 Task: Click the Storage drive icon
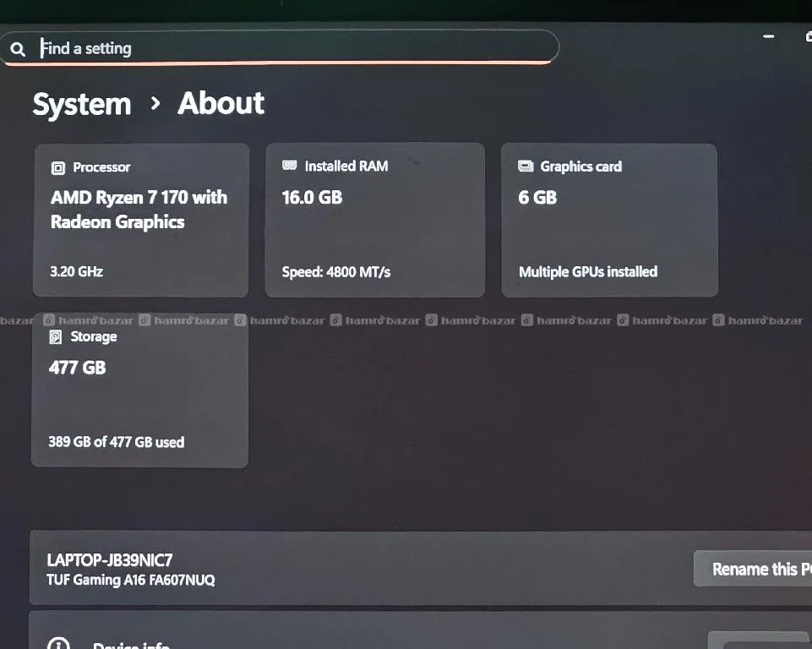pos(56,337)
